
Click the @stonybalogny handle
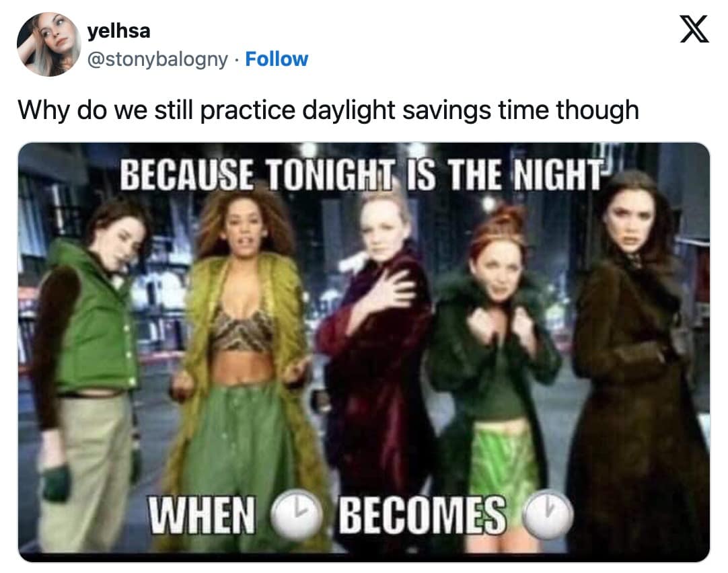pyautogui.click(x=157, y=59)
